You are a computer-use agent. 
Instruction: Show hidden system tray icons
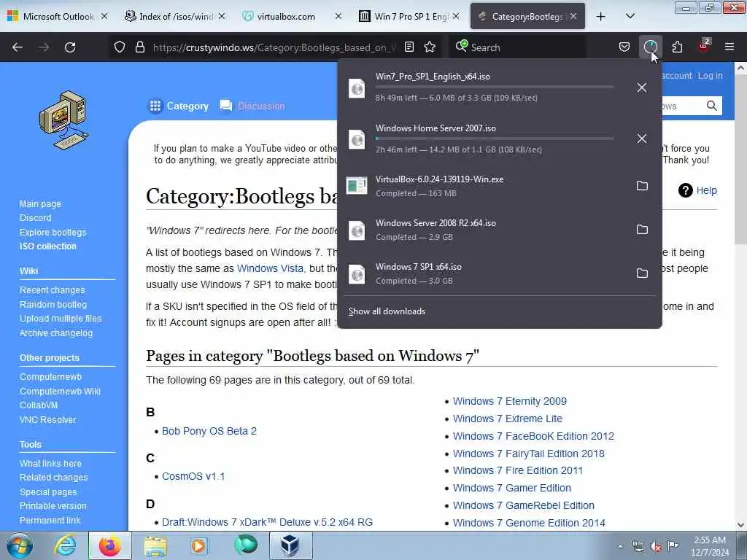click(x=620, y=547)
